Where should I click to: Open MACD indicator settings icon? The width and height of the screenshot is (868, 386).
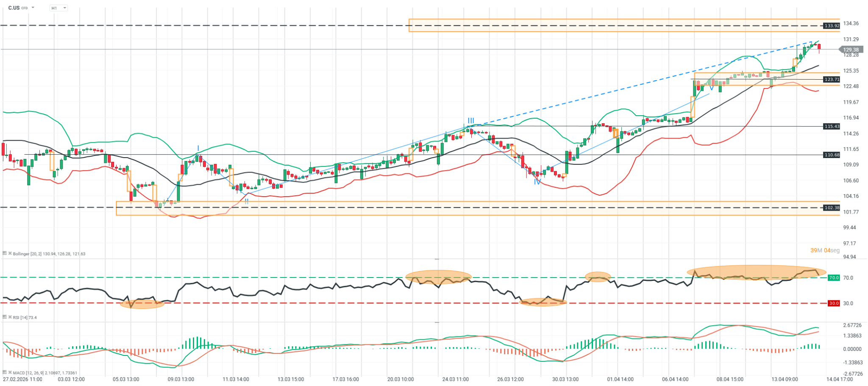point(5,372)
